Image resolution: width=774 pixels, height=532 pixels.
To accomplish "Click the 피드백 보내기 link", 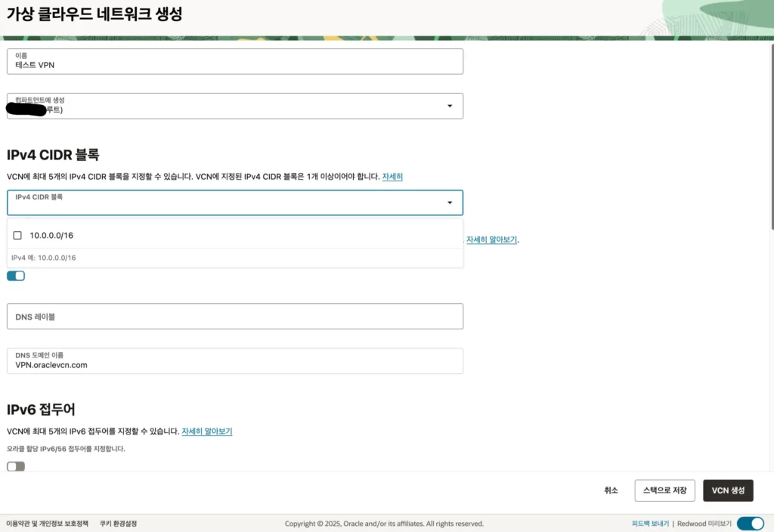I will click(x=650, y=524).
